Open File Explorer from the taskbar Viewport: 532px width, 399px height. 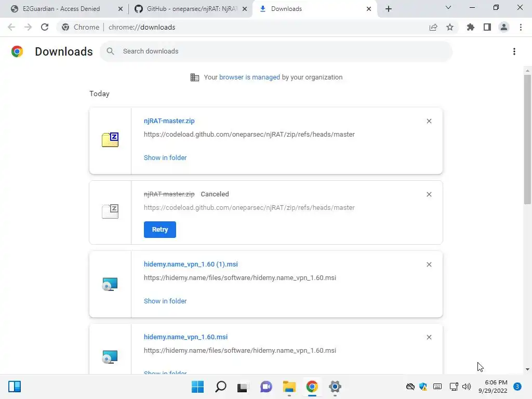pos(289,387)
